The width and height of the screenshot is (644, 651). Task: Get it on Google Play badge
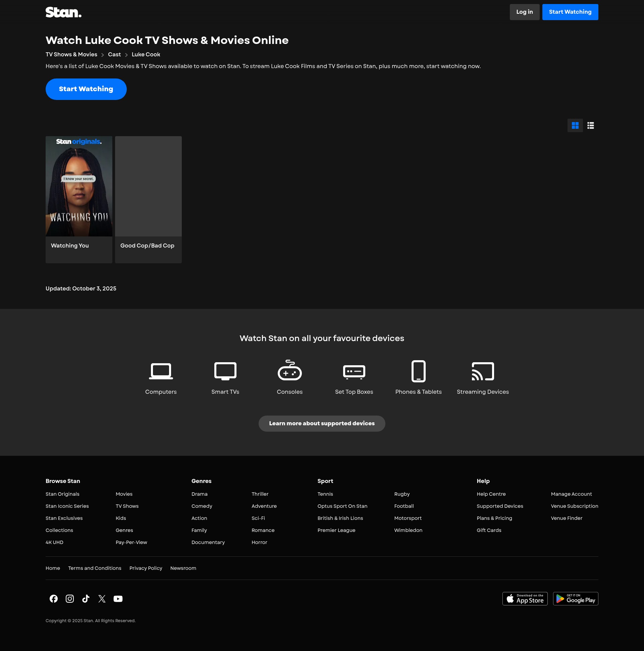click(575, 598)
